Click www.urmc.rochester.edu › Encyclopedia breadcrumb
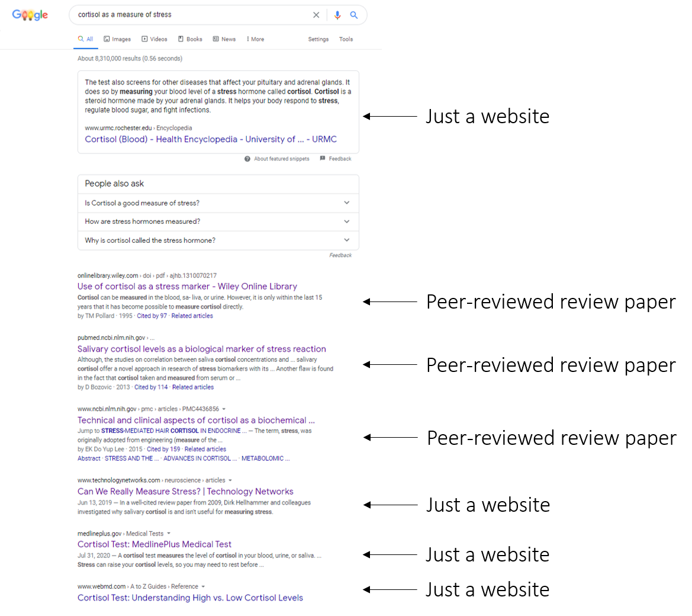692x616 pixels. [x=138, y=128]
